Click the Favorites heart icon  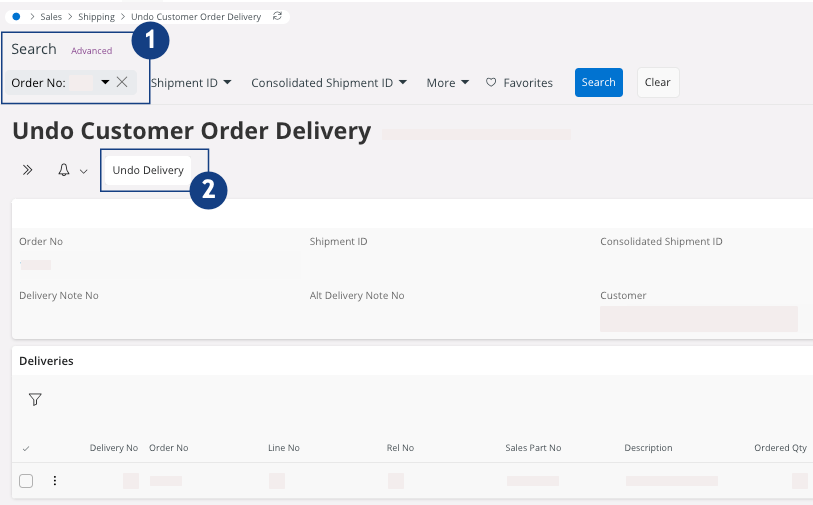(491, 83)
